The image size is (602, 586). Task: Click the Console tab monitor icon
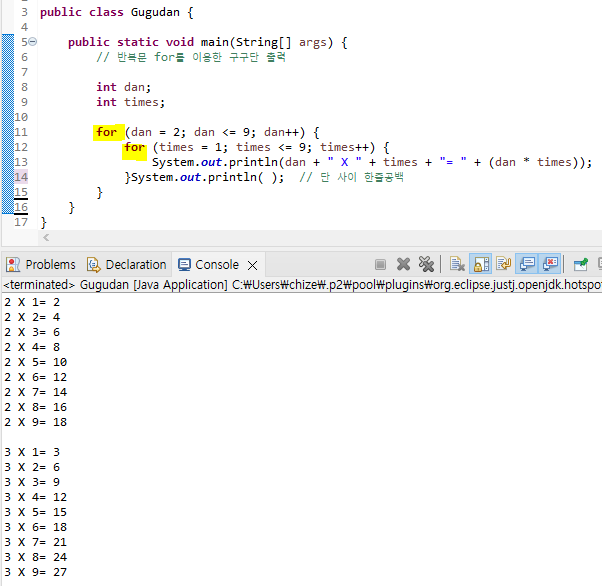tap(184, 265)
